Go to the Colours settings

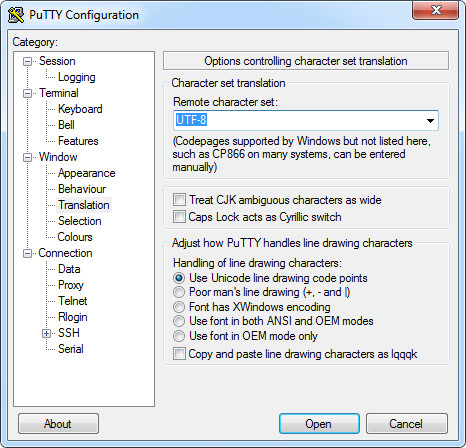click(x=75, y=237)
